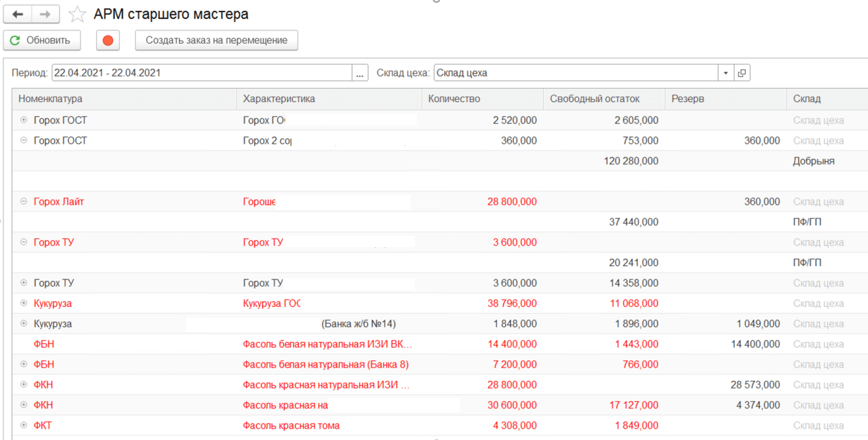Select the Добрыня warehouse cell
Image resolution: width=868 pixels, height=440 pixels.
tap(827, 161)
